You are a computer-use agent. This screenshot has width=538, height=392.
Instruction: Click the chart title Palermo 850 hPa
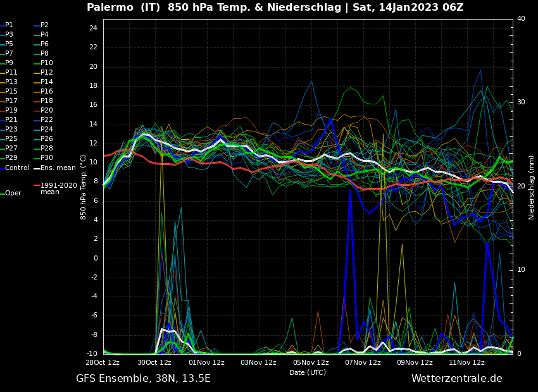[275, 8]
